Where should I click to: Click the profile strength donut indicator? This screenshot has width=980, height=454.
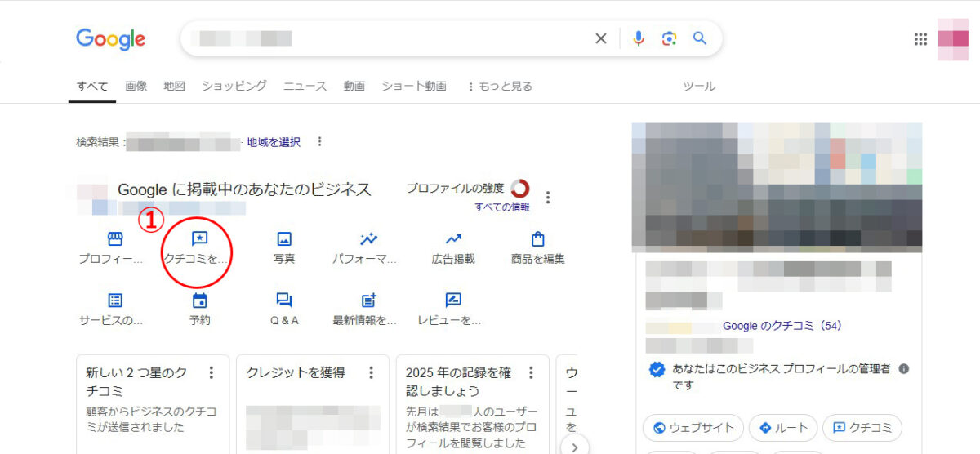click(x=520, y=189)
